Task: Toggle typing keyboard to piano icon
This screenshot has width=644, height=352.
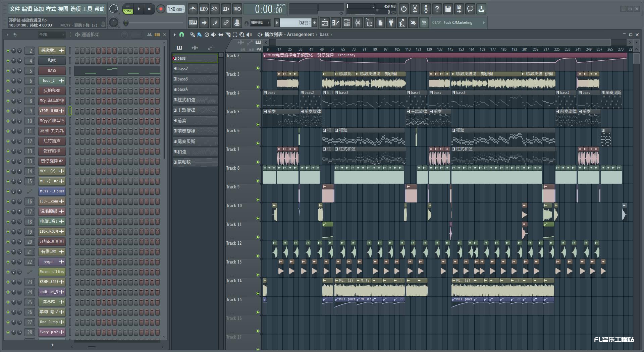Action: pyautogui.click(x=193, y=23)
